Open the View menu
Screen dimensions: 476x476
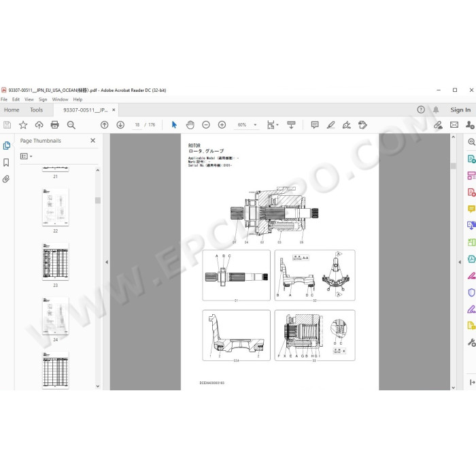click(x=29, y=99)
